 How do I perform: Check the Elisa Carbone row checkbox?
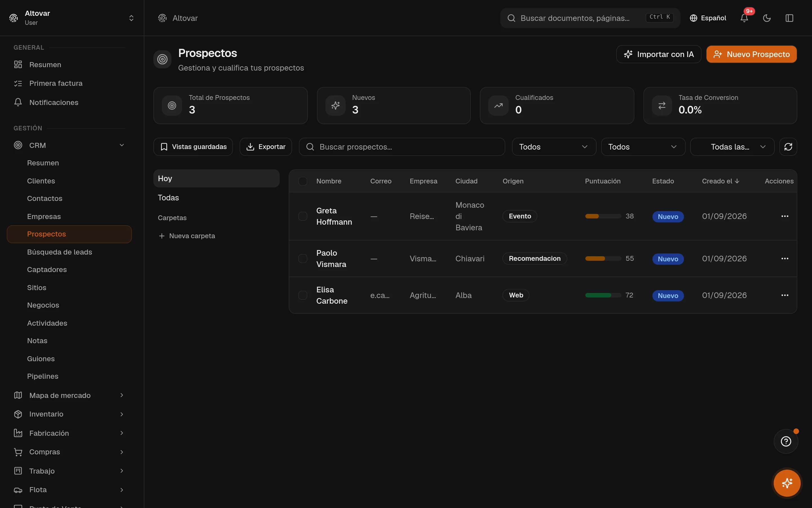[303, 295]
